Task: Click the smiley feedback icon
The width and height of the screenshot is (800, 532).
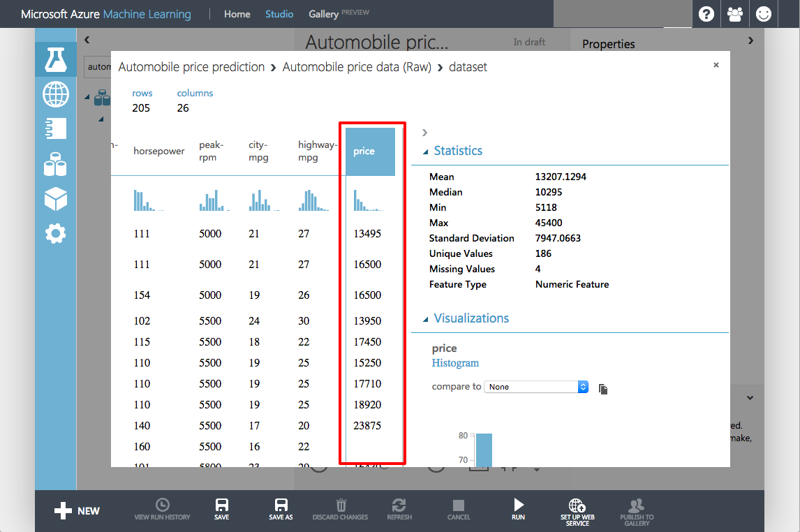Action: pos(764,14)
